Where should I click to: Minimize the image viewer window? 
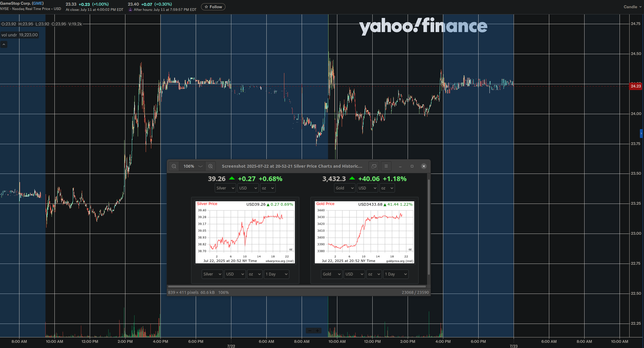pyautogui.click(x=400, y=166)
